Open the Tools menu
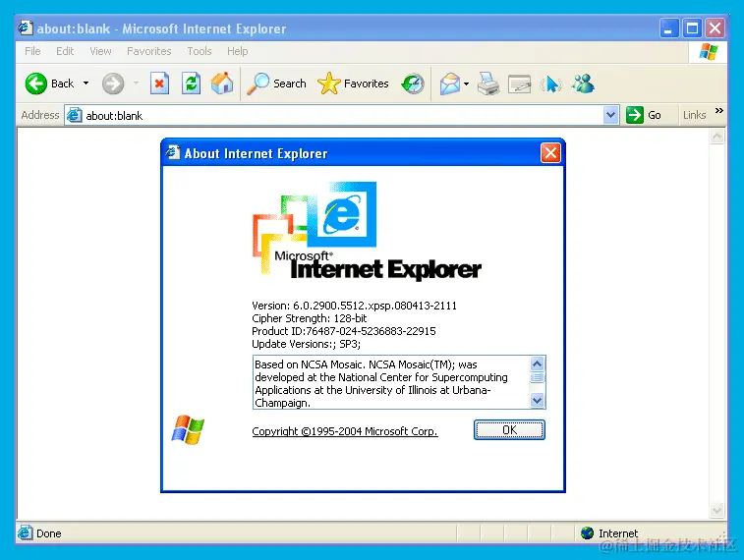 pos(200,51)
